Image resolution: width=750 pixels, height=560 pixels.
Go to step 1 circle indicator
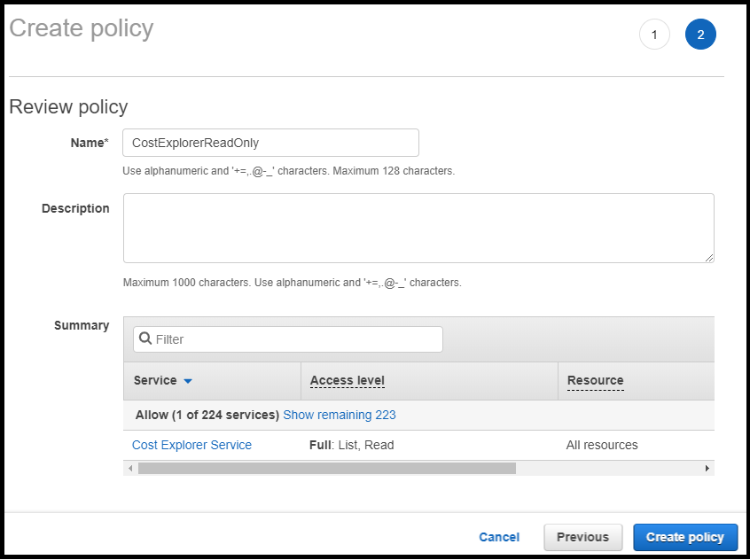(x=654, y=35)
